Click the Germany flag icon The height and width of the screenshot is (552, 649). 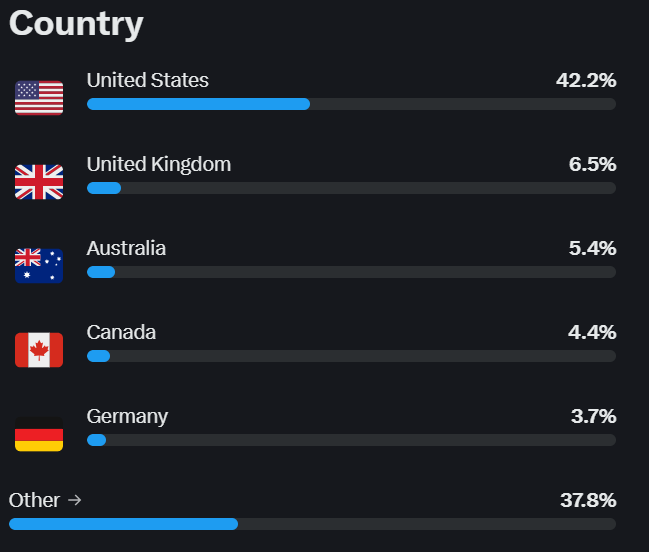pyautogui.click(x=39, y=434)
